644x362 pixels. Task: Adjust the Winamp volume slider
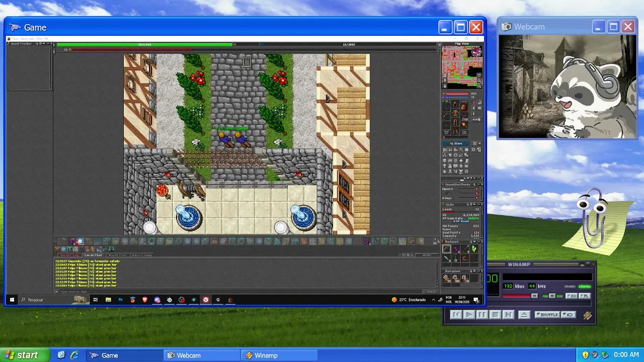[520, 296]
